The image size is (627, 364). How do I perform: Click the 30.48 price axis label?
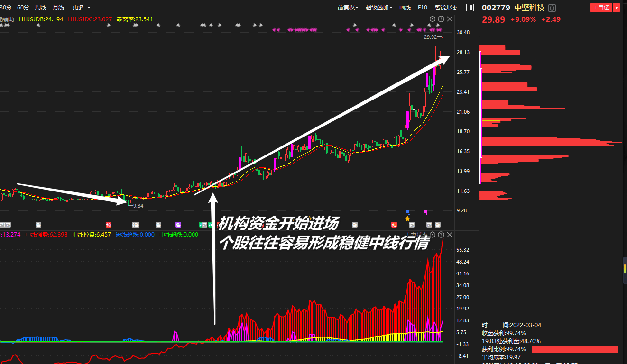[x=463, y=32]
